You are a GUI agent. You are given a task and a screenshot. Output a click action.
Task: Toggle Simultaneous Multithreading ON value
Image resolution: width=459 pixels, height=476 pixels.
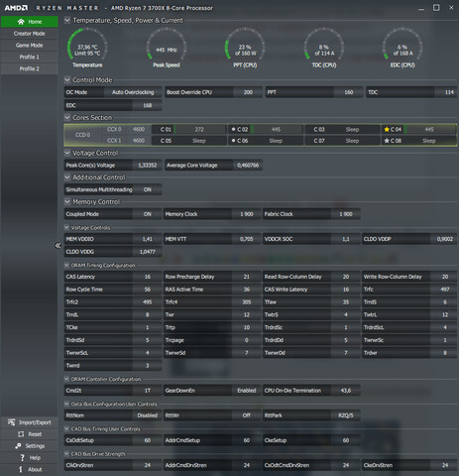point(148,189)
